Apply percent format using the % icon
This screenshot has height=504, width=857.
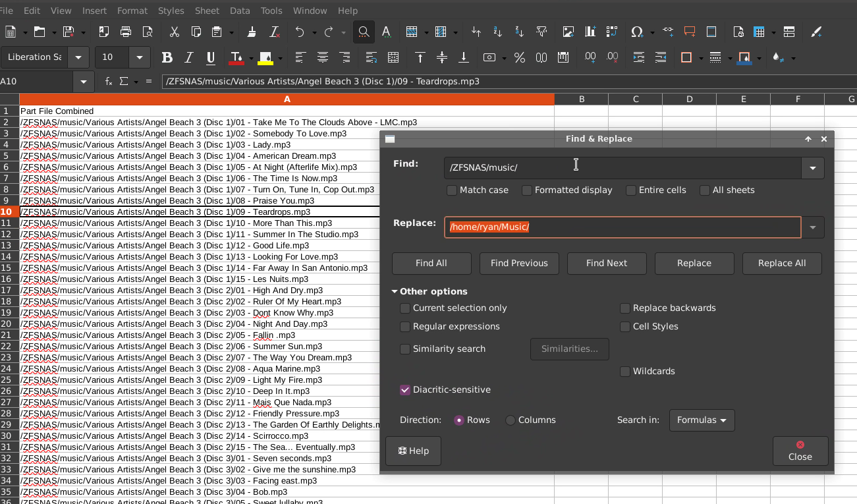pos(520,57)
